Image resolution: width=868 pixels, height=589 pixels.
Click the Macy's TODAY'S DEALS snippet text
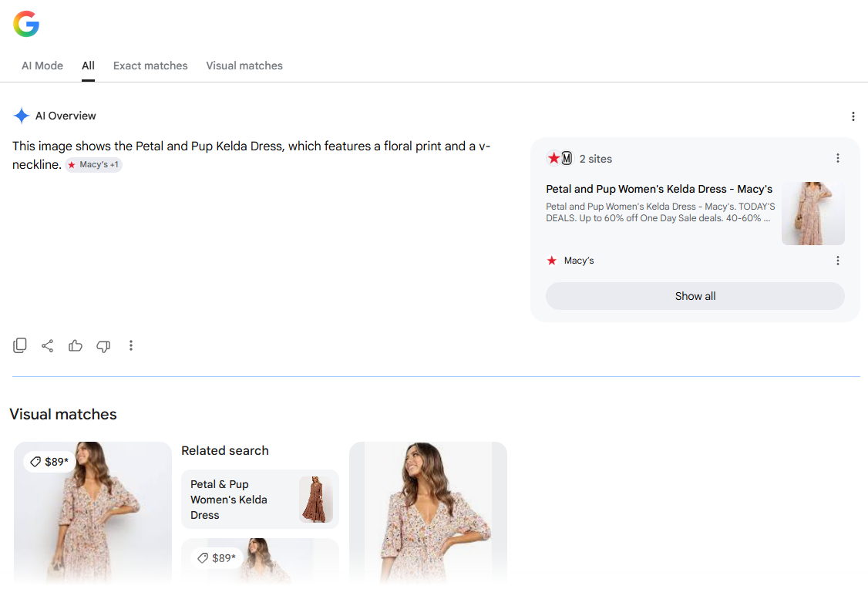click(661, 213)
